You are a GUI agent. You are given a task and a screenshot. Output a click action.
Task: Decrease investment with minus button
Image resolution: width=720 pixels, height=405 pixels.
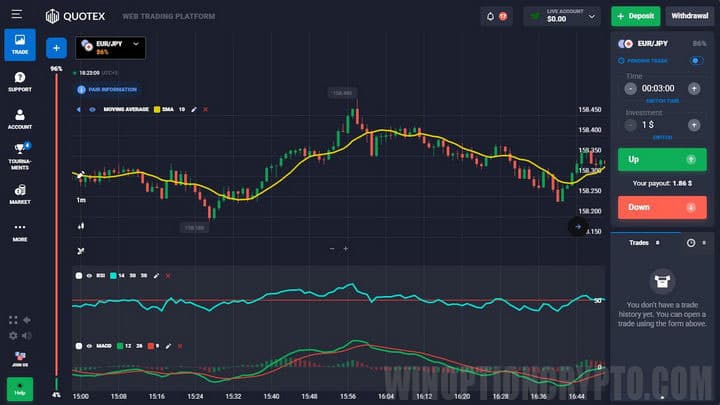point(630,125)
